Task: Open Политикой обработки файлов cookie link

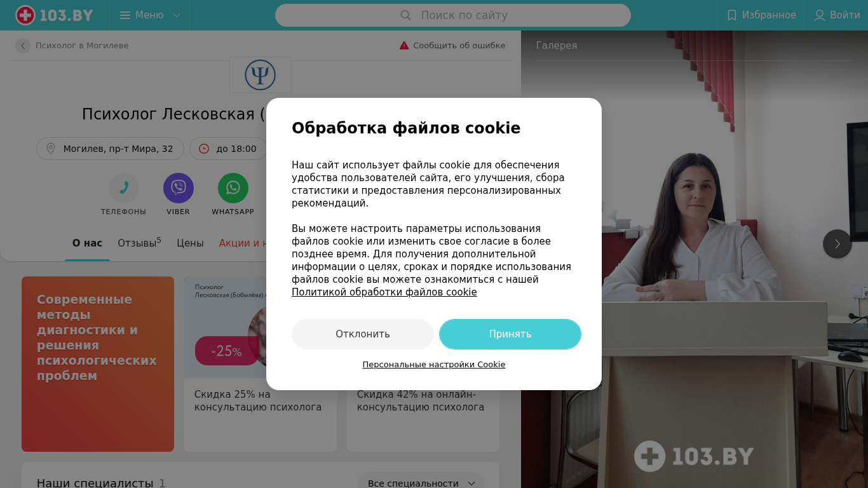Action: [384, 292]
